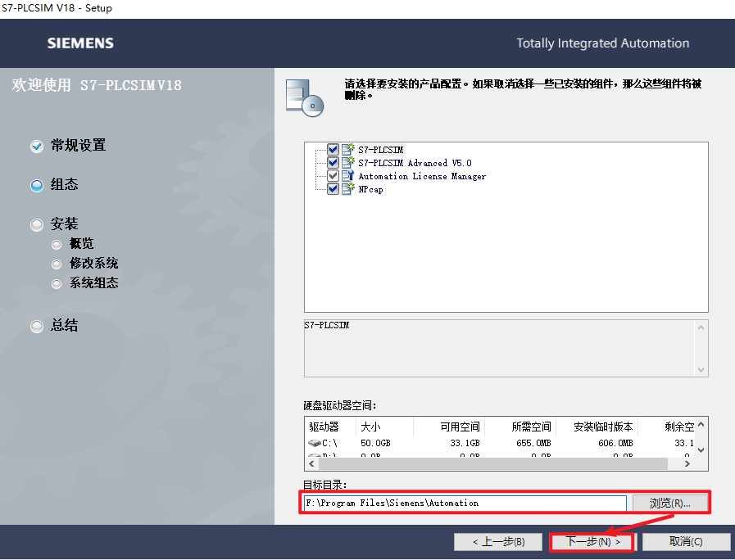Click the drive table horizontal scrollbar track

point(493,463)
